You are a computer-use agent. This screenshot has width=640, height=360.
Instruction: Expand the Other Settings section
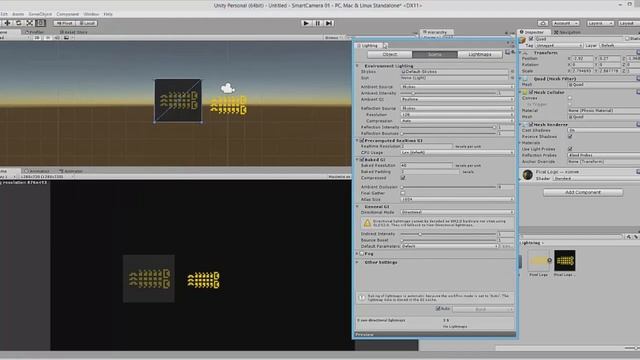[358, 262]
